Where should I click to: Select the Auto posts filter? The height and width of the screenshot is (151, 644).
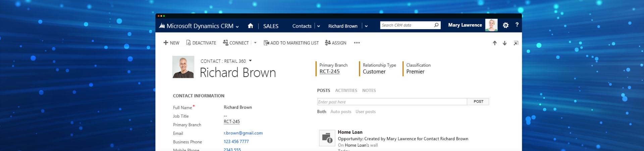click(x=341, y=112)
